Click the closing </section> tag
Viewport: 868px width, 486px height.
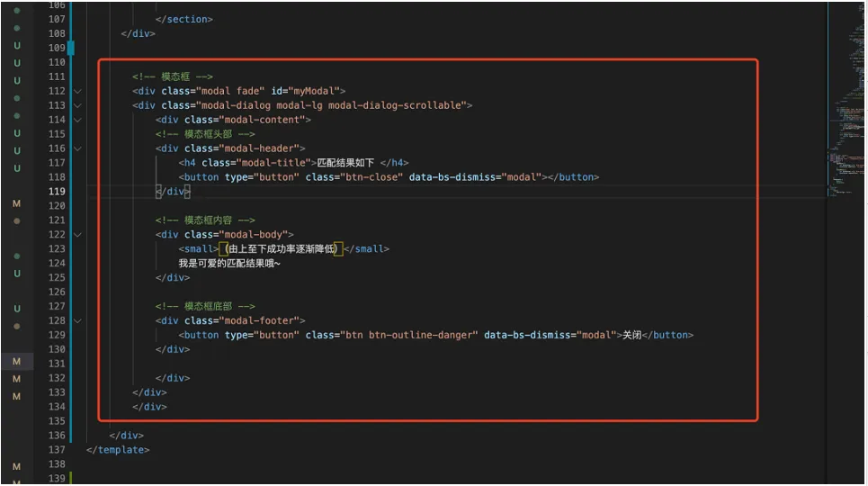pyautogui.click(x=184, y=19)
